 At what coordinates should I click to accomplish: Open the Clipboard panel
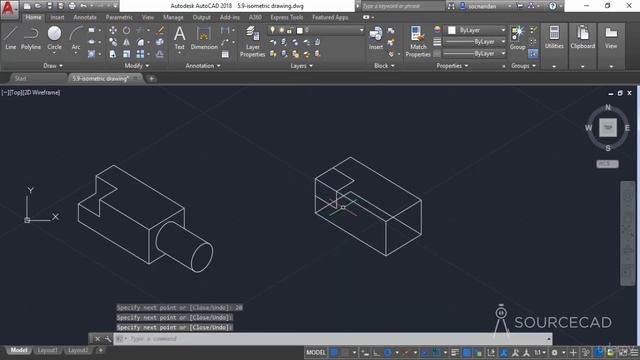(x=582, y=38)
